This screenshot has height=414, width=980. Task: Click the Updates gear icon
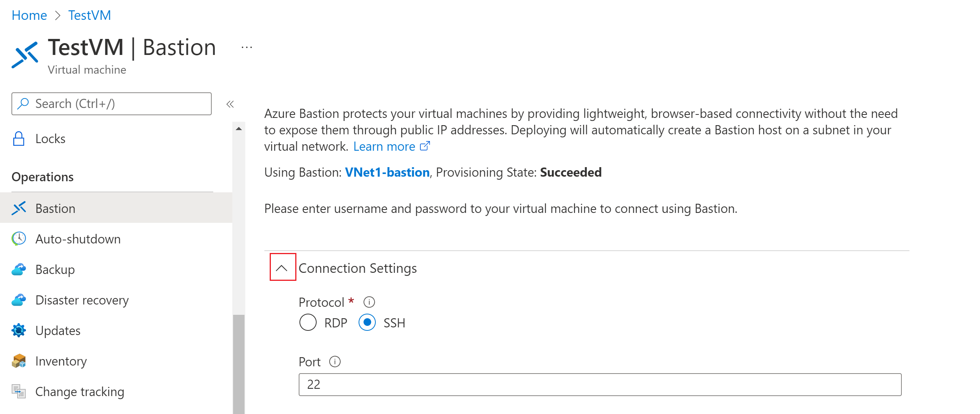19,330
